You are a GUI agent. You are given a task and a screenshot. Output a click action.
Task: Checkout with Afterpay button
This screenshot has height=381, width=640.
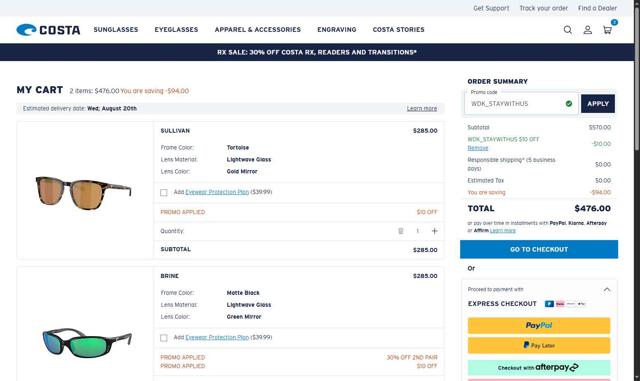click(539, 368)
